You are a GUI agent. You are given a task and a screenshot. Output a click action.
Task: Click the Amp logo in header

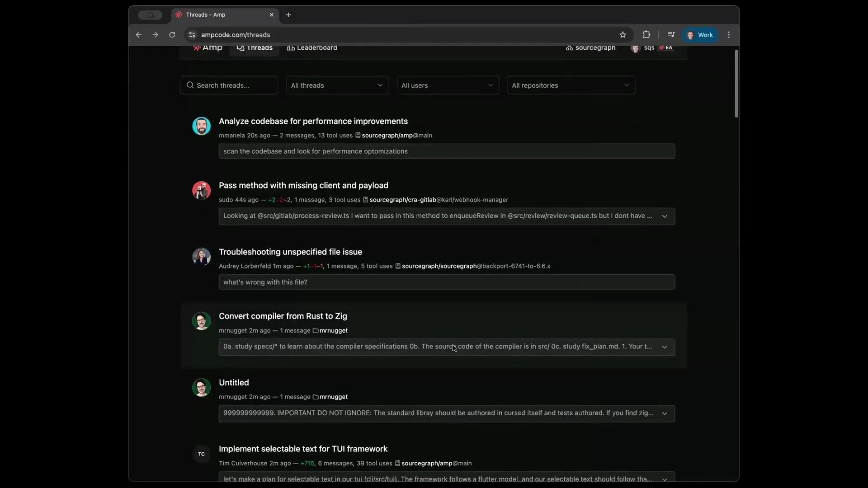[208, 48]
